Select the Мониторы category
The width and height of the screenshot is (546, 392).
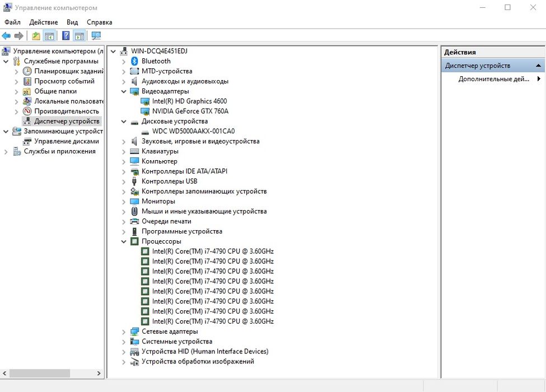[x=158, y=201]
